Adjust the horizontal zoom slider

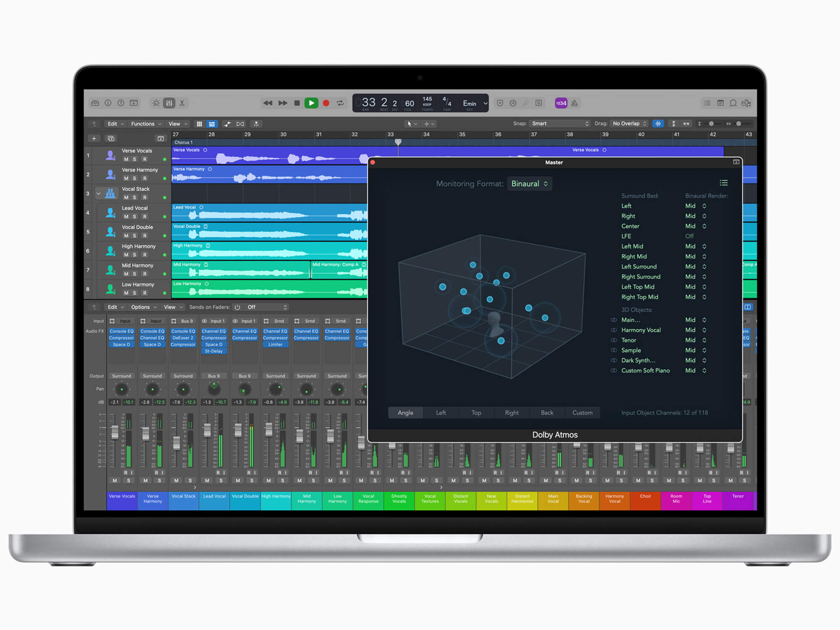point(738,124)
